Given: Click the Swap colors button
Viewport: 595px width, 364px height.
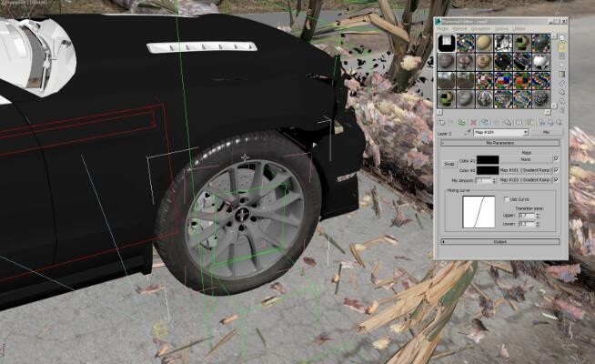Looking at the screenshot, I should [x=449, y=164].
